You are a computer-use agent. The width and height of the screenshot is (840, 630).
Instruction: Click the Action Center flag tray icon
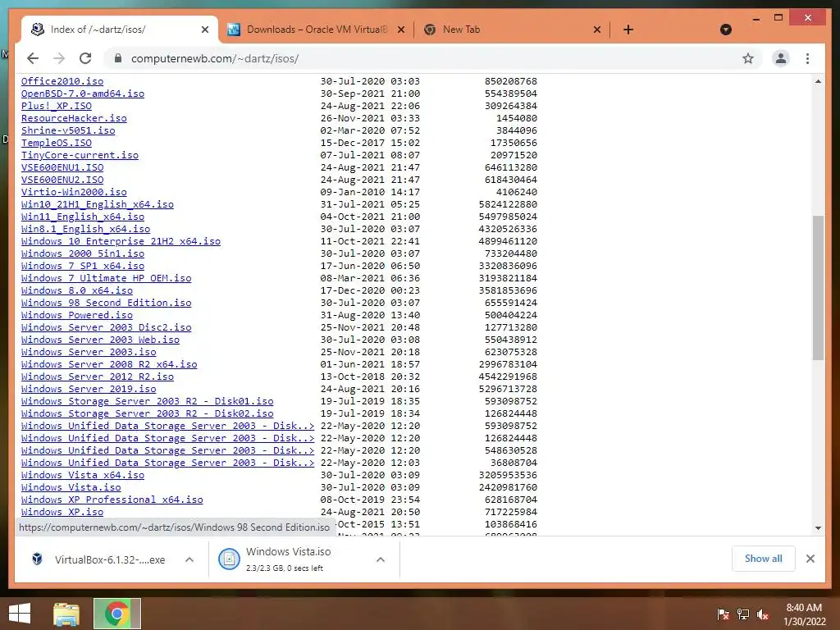click(723, 614)
